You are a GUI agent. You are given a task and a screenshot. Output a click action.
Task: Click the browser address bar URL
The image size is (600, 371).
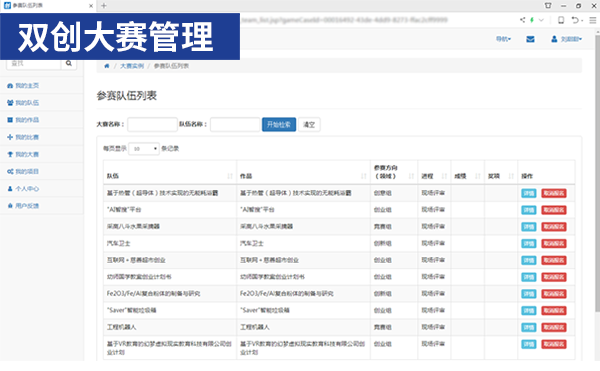click(x=344, y=20)
